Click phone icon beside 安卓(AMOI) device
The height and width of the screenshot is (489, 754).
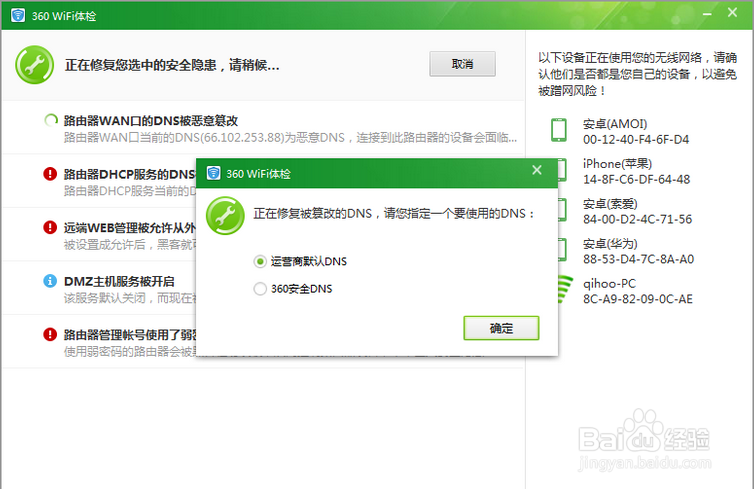point(559,130)
